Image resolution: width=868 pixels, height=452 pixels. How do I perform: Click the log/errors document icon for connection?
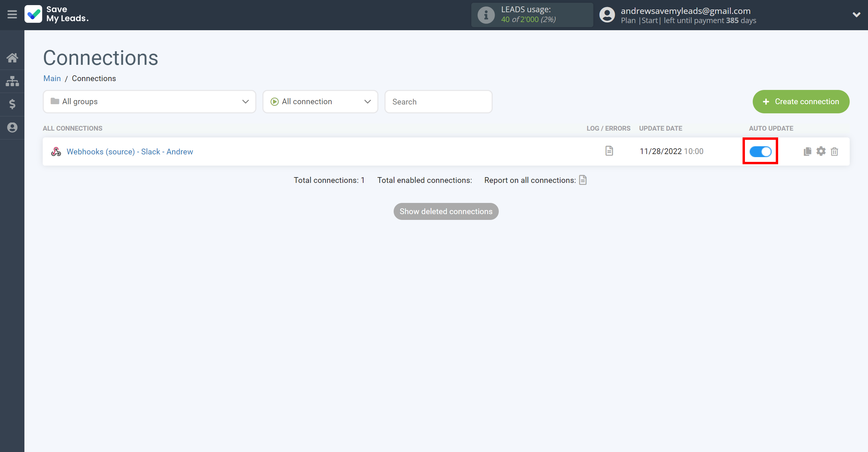pyautogui.click(x=610, y=150)
